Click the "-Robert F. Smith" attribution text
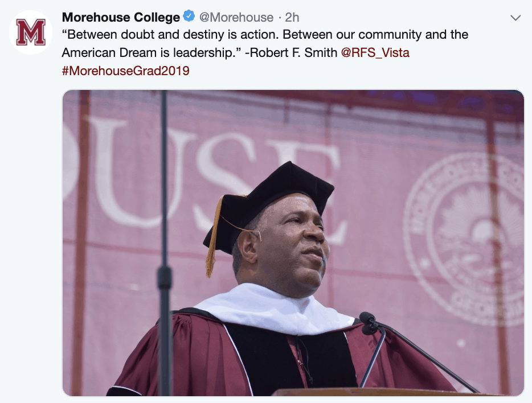 point(290,53)
